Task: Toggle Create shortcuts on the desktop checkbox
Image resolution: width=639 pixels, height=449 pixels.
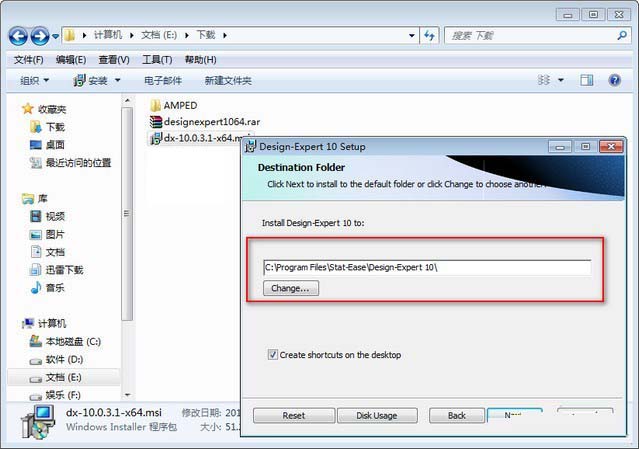Action: (273, 354)
